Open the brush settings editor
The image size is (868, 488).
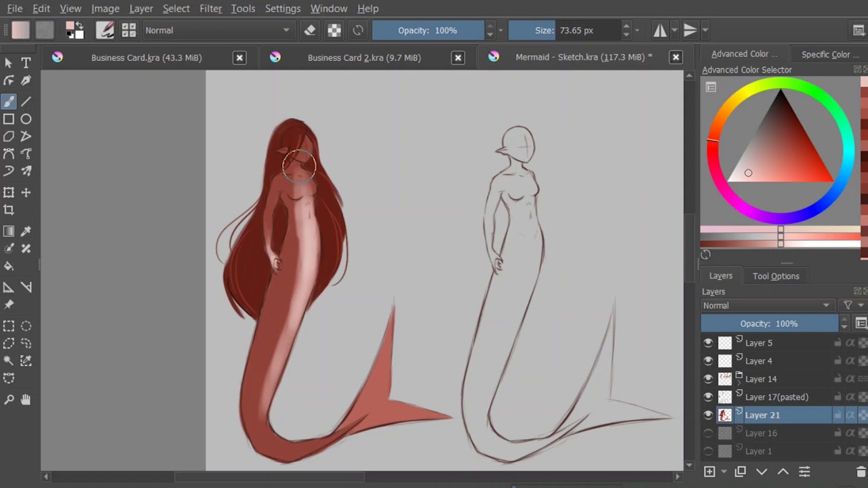coord(105,30)
